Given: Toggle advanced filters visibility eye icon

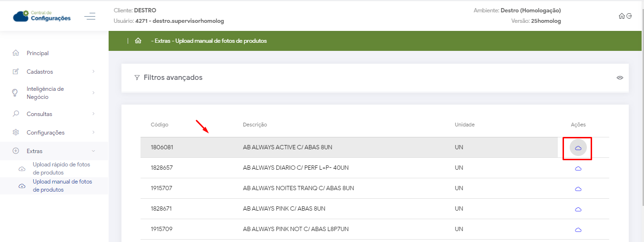Looking at the screenshot, I should 620,77.
